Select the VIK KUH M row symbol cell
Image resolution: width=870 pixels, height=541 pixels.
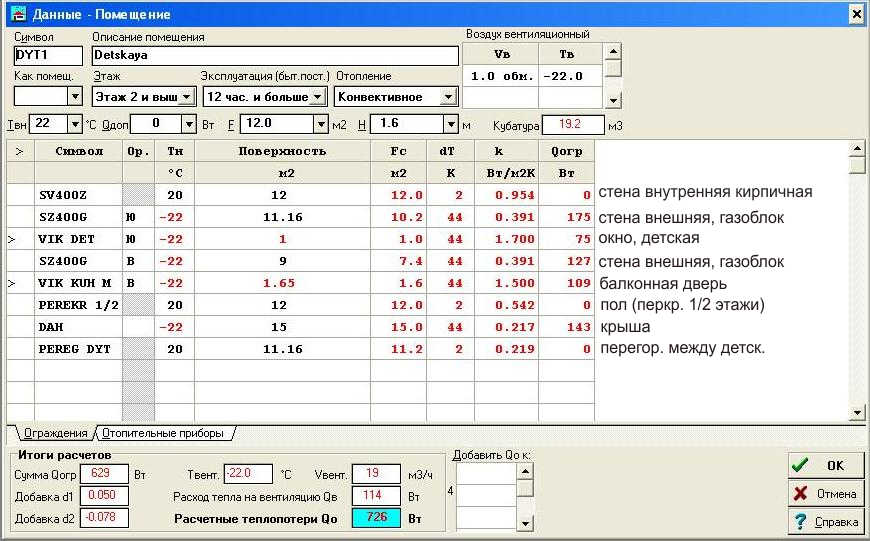pyautogui.click(x=78, y=283)
